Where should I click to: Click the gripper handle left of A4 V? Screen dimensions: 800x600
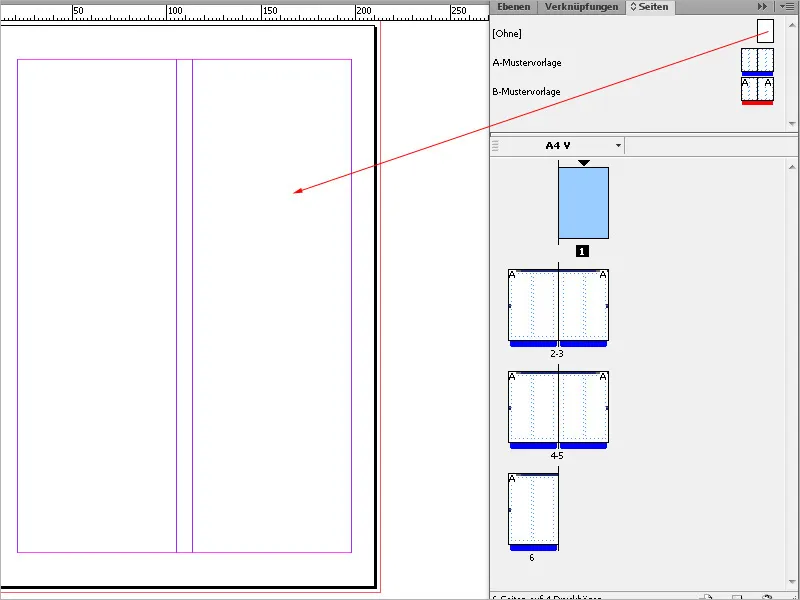point(495,146)
